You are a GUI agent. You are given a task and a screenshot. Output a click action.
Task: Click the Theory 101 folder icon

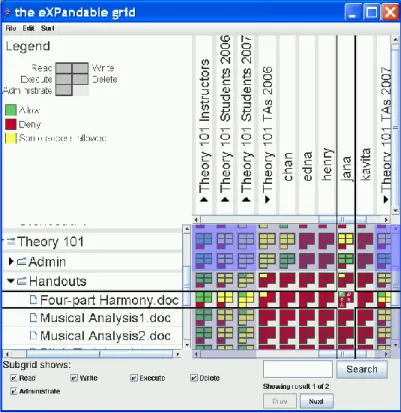click(11, 241)
